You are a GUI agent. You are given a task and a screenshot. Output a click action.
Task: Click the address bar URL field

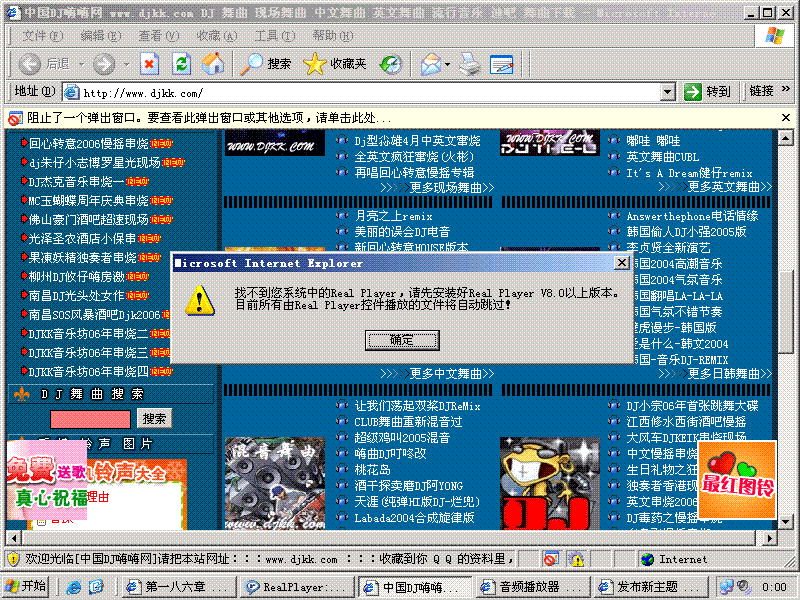pos(361,93)
